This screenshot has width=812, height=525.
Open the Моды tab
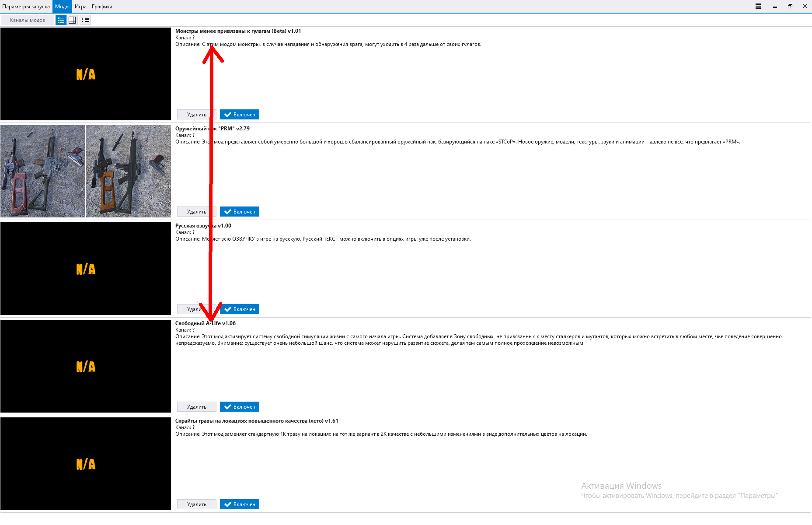point(62,7)
